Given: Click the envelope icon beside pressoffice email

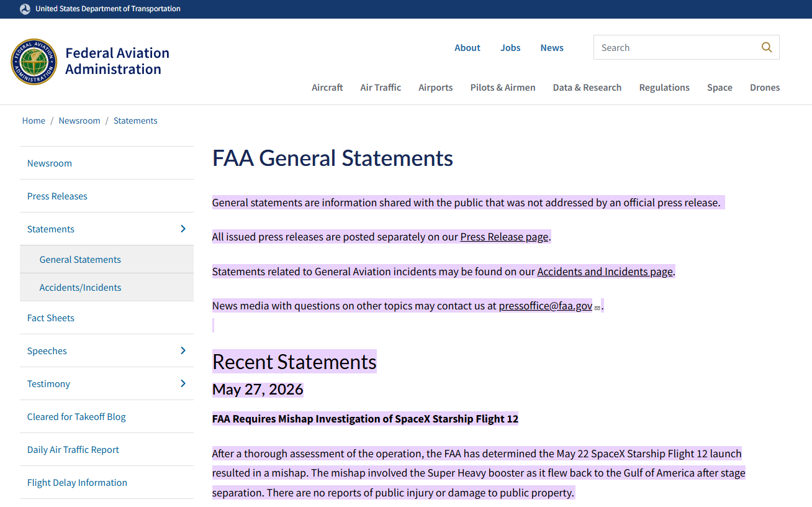Looking at the screenshot, I should coord(597,308).
